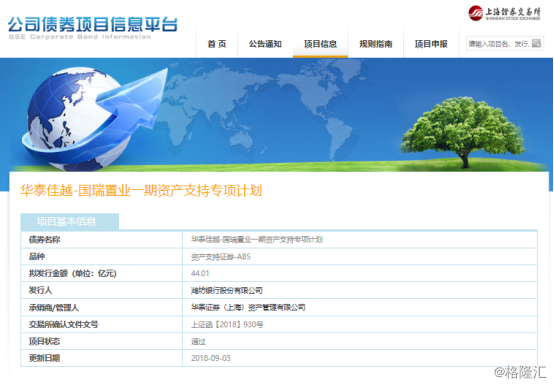Click the 债券名称 value text
The width and height of the screenshot is (554, 386).
[257, 240]
